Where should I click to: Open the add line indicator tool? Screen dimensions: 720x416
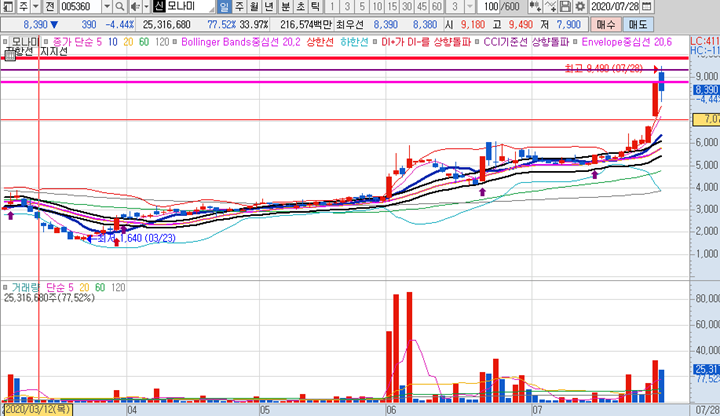click(550, 6)
